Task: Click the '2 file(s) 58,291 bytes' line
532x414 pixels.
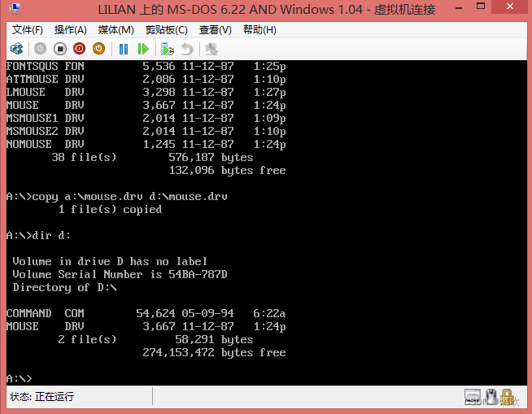Action: pos(155,339)
